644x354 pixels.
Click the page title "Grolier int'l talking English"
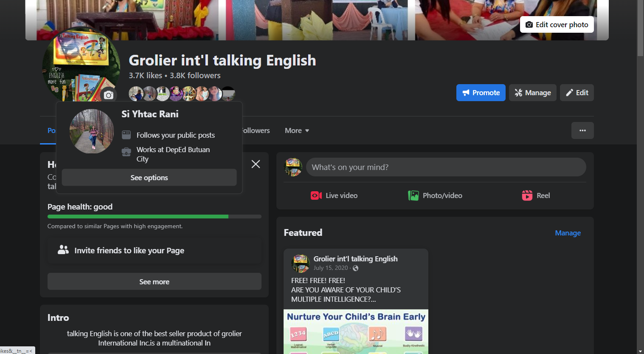(222, 60)
